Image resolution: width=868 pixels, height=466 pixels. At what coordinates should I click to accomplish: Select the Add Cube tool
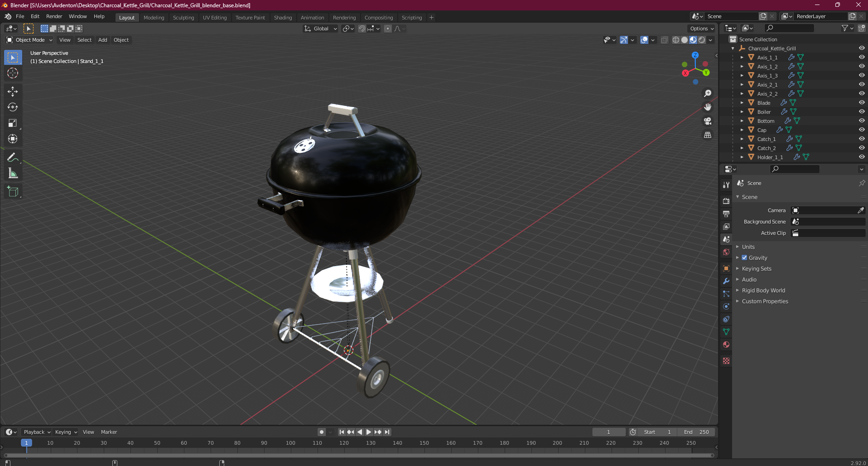[x=13, y=191]
